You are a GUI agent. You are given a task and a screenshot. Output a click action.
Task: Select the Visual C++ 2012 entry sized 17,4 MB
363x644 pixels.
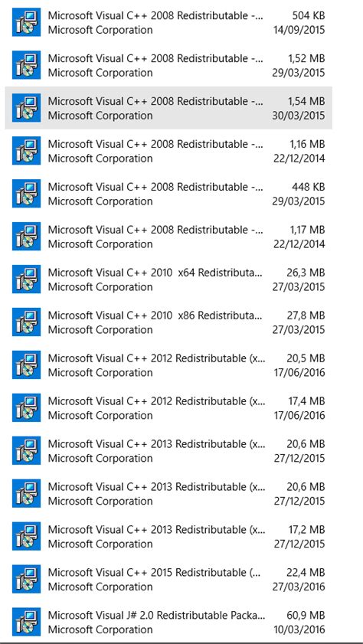168,408
